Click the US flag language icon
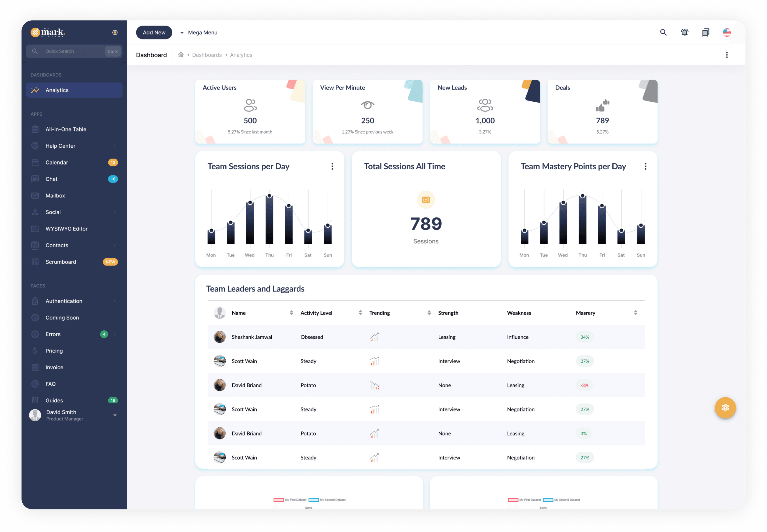This screenshot has width=767, height=532. (x=726, y=32)
